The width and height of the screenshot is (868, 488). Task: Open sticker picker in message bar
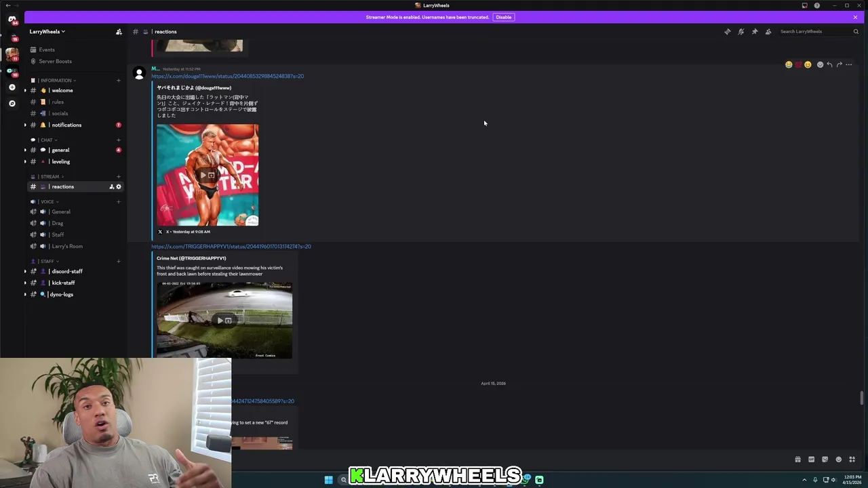pos(825,460)
